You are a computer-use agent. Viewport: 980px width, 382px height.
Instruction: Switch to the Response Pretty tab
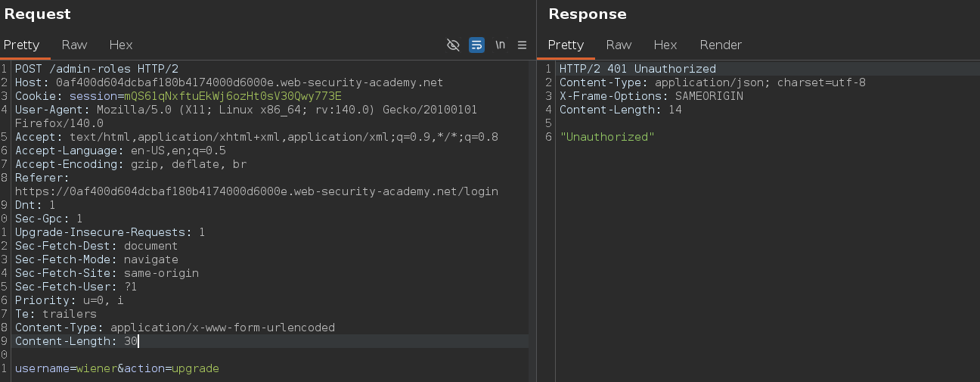566,45
